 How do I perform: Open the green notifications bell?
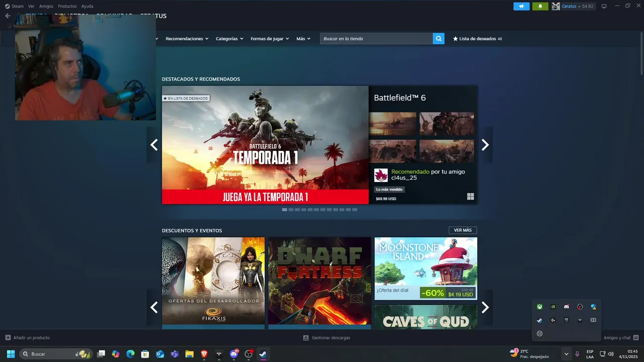540,6
